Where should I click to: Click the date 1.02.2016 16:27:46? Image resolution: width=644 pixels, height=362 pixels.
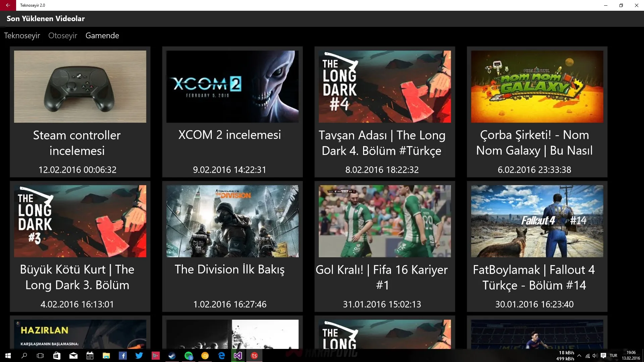tap(230, 304)
